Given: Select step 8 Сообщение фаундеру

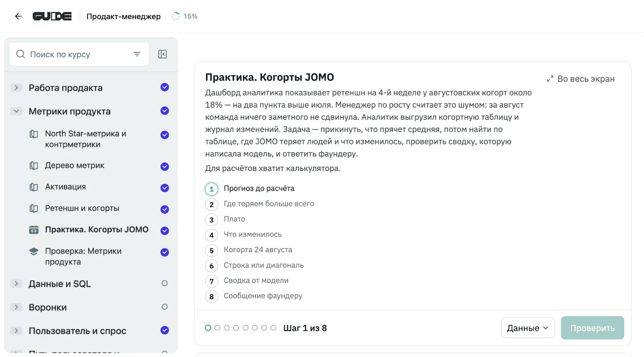Looking at the screenshot, I should 254,296.
